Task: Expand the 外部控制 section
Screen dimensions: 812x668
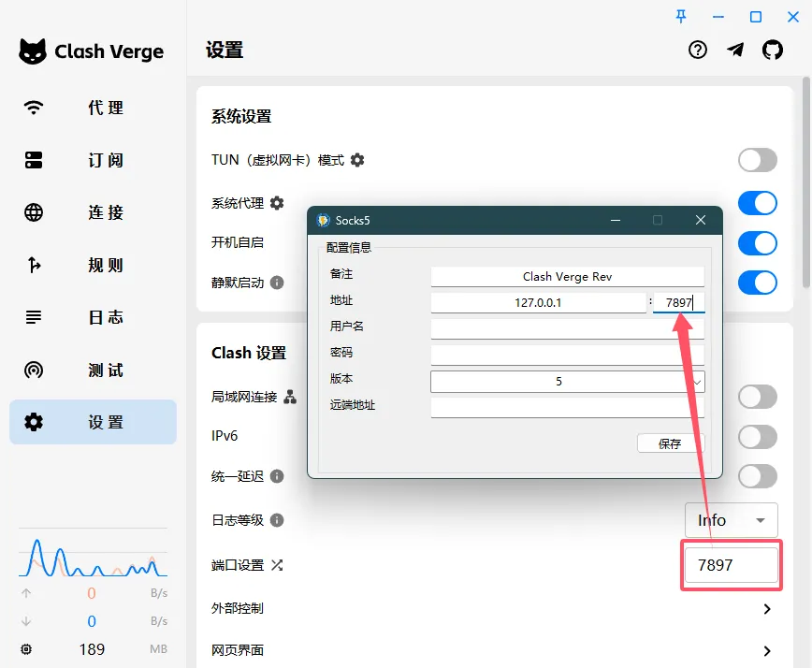Action: [x=767, y=609]
